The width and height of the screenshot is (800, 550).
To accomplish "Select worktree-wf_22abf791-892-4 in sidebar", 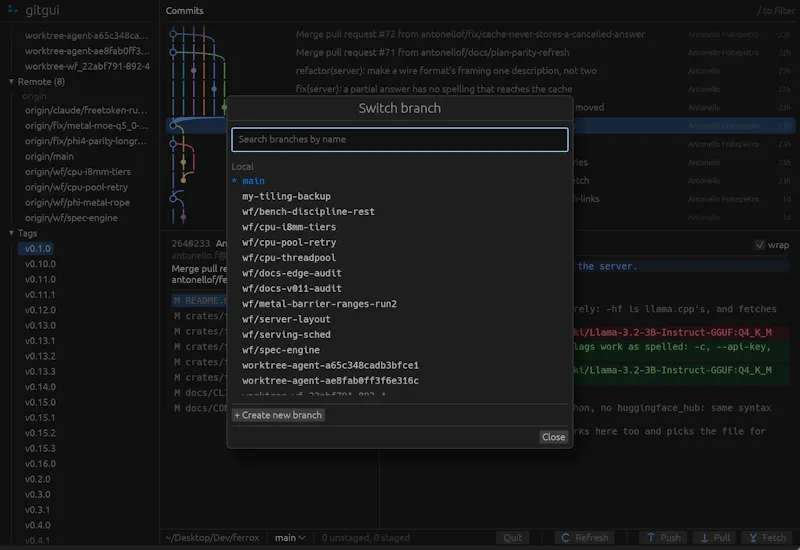I will pos(87,66).
